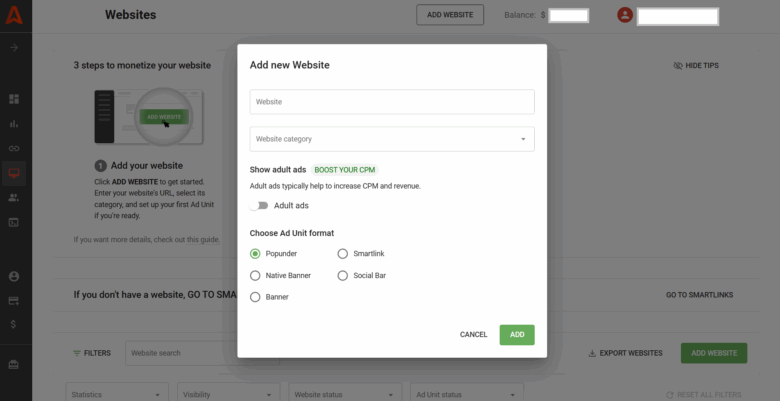The image size is (780, 401).
Task: Open the statistics bar chart icon
Action: click(14, 124)
